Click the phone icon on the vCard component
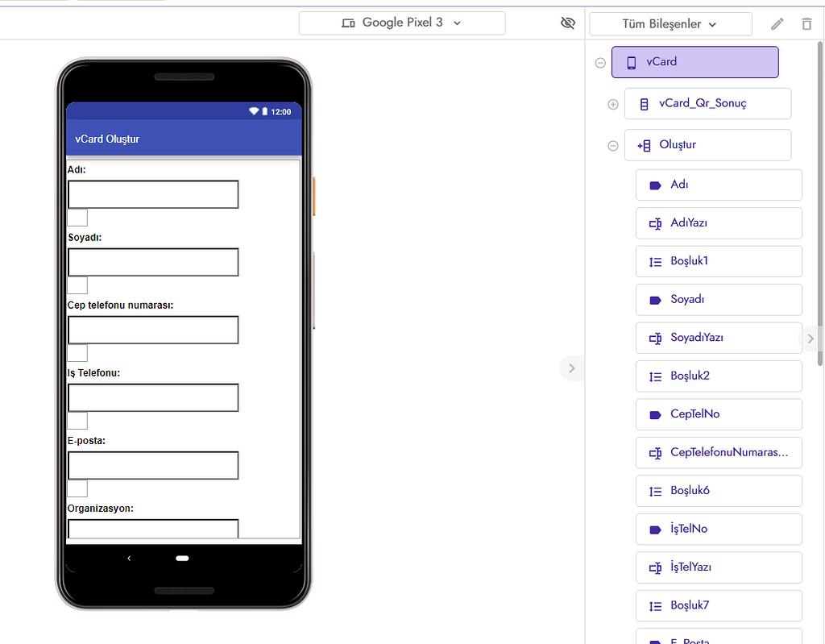The image size is (825, 644). point(631,62)
